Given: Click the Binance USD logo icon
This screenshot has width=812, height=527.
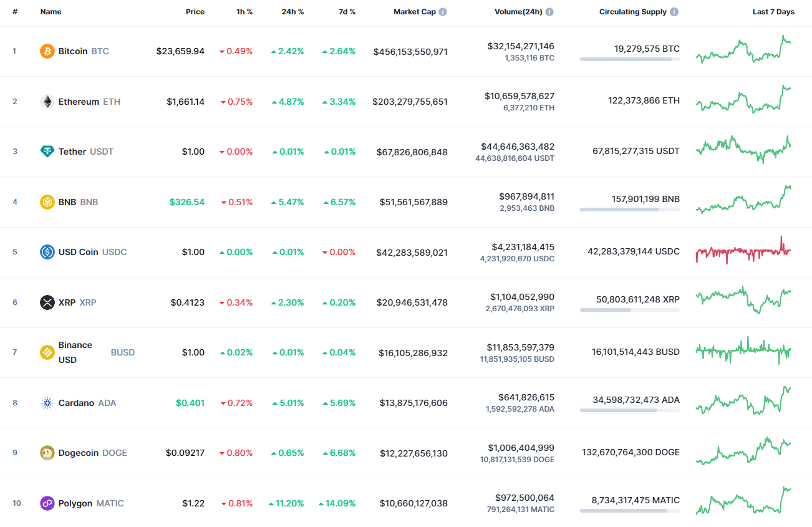Looking at the screenshot, I should point(47,352).
